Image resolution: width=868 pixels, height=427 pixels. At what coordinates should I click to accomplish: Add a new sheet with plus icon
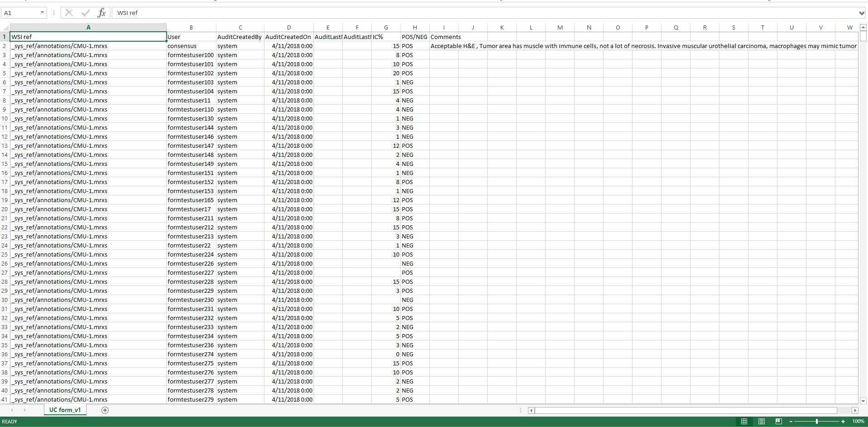[x=105, y=410]
